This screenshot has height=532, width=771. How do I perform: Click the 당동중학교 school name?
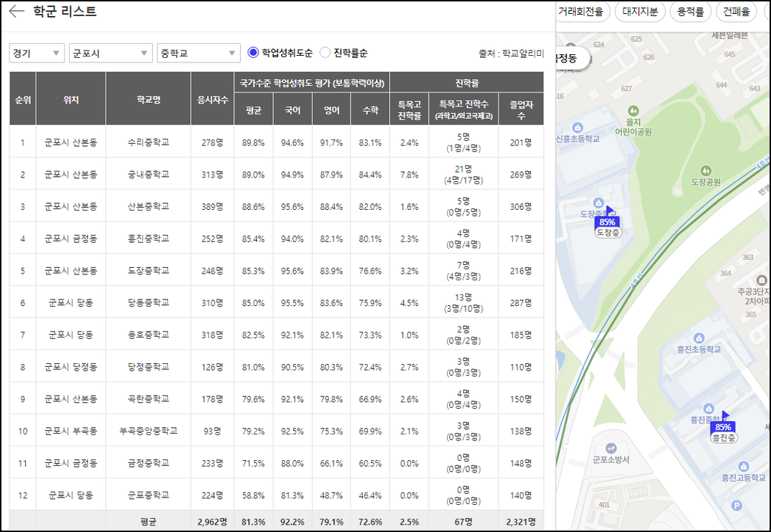[x=148, y=302]
